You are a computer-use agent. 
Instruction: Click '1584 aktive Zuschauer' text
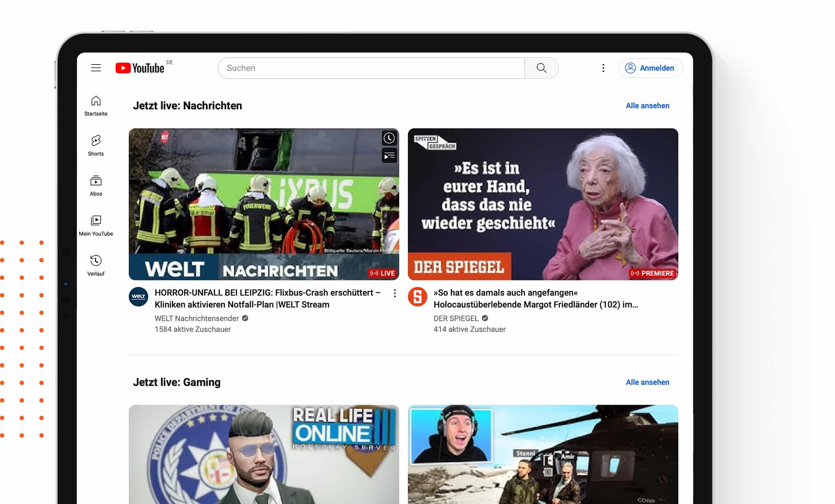click(x=192, y=329)
